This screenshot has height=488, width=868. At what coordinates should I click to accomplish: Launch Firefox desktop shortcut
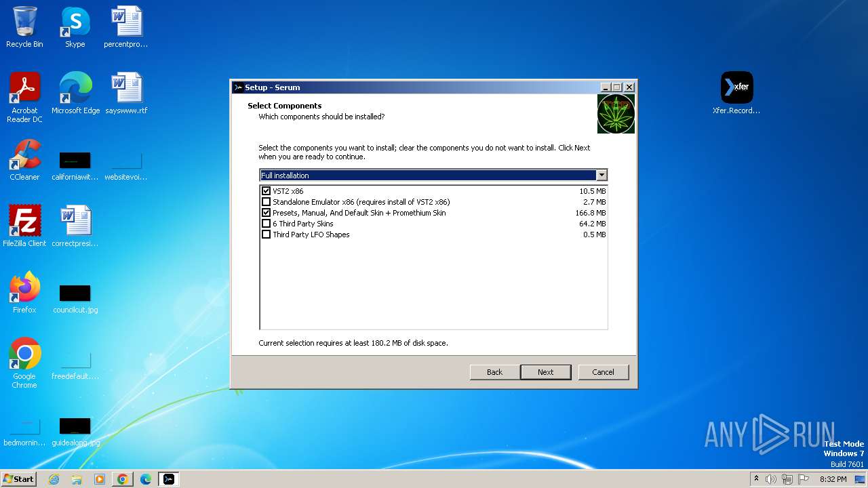[x=24, y=292]
